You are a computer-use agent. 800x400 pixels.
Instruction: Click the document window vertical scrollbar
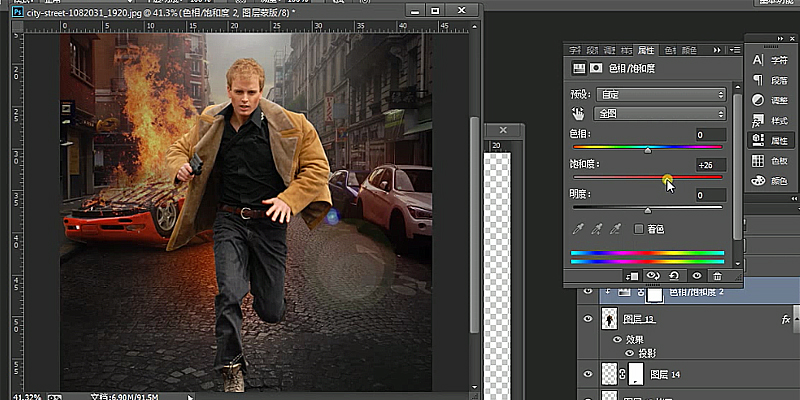pyautogui.click(x=474, y=224)
